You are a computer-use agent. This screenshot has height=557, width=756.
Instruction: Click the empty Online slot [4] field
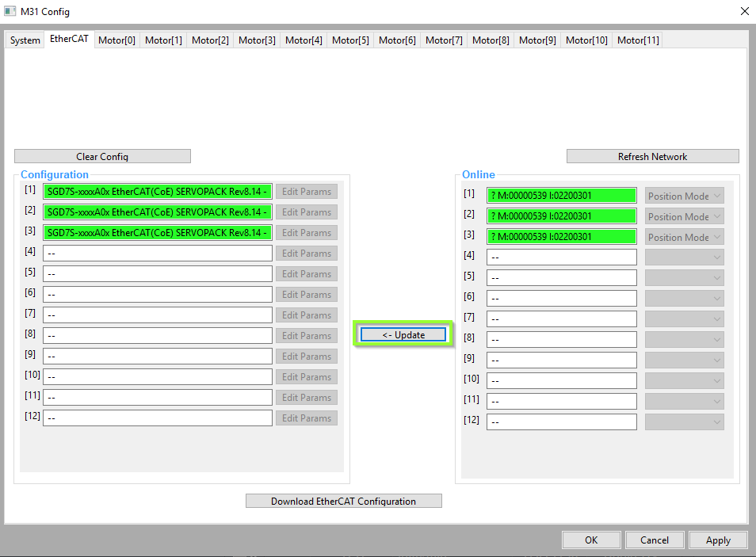pos(562,257)
